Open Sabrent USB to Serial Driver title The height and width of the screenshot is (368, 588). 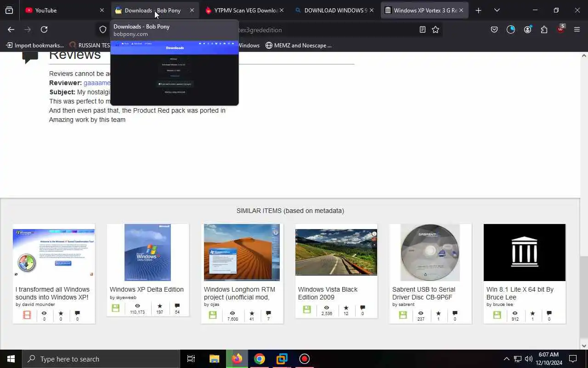(x=424, y=293)
